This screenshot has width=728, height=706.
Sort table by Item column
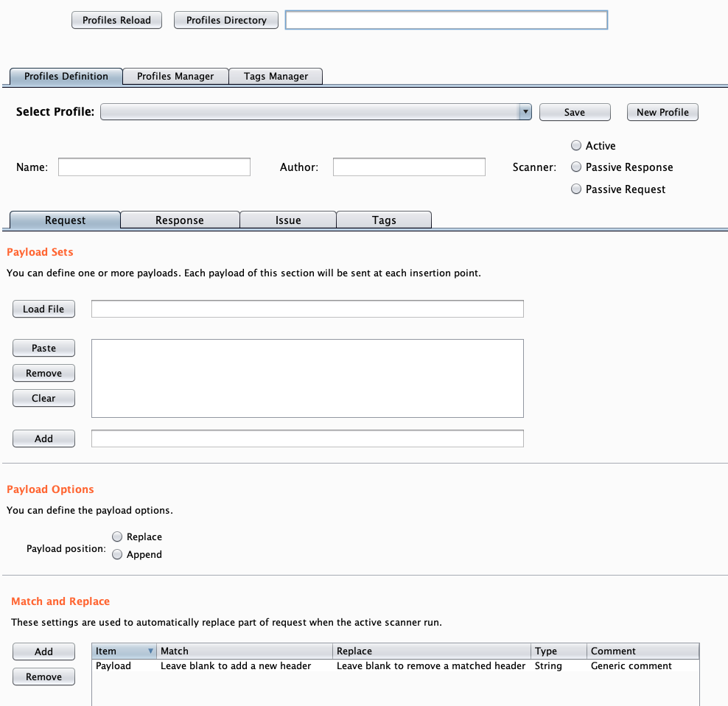(124, 651)
